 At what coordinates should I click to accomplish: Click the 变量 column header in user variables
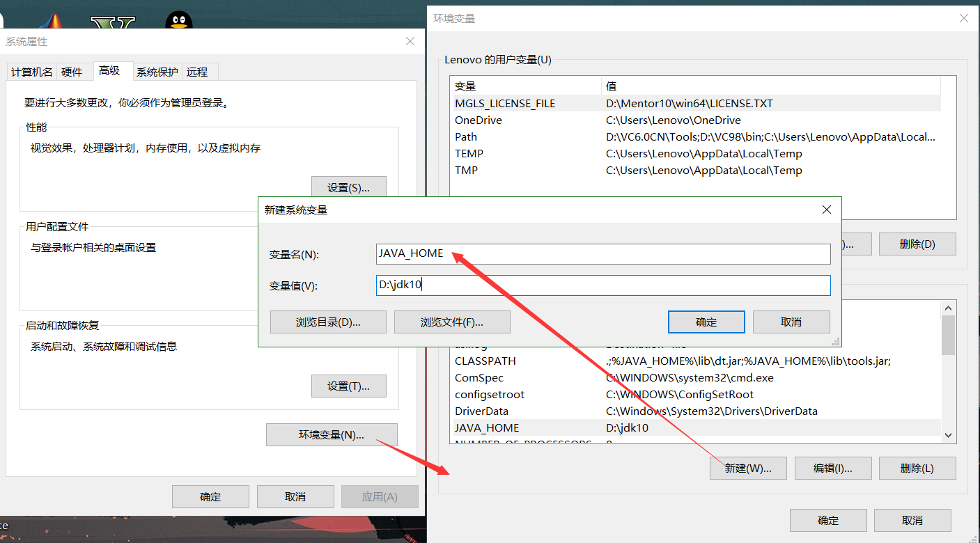(x=526, y=86)
